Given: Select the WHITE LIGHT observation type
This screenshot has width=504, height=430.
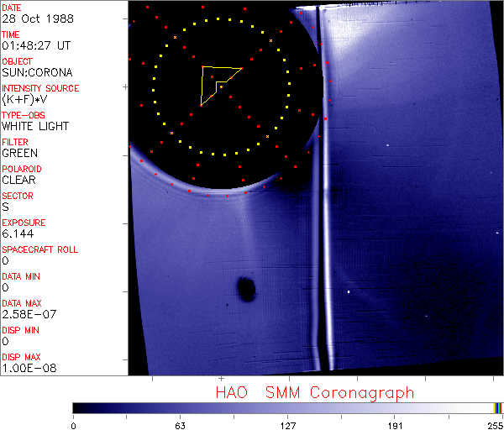Looking at the screenshot, I should (35, 126).
